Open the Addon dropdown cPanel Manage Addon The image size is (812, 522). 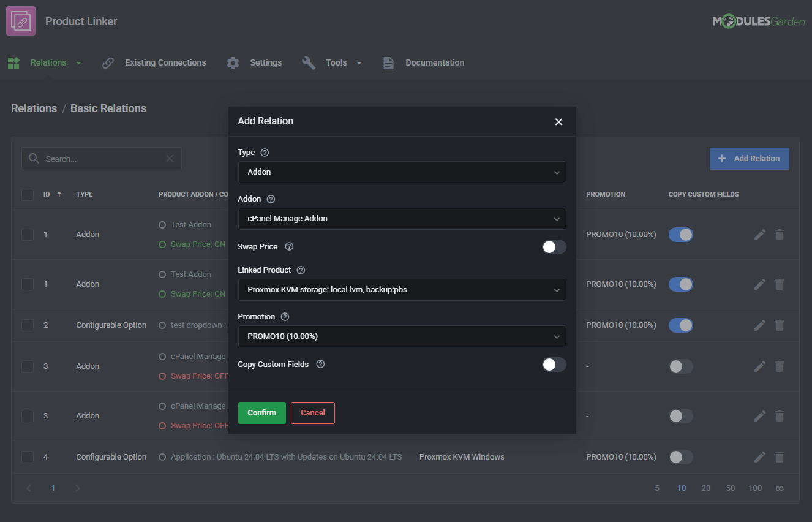(x=402, y=219)
